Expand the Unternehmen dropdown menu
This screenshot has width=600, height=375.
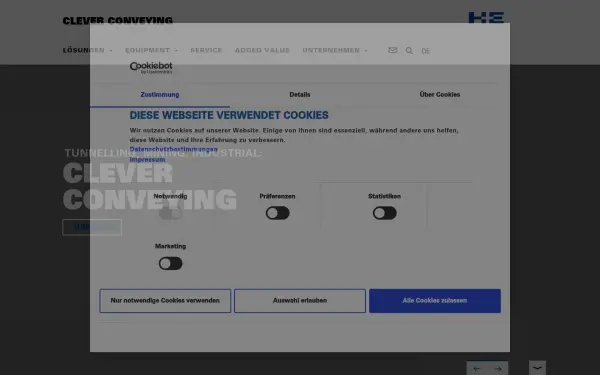pyautogui.click(x=335, y=50)
